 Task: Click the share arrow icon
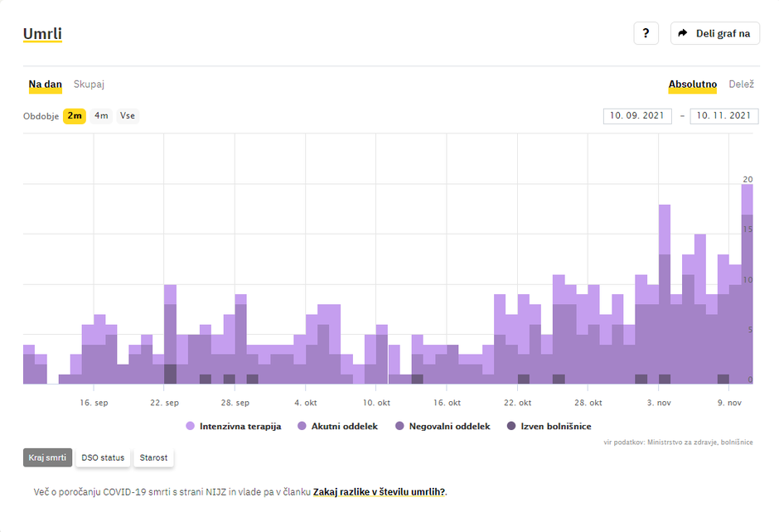[683, 33]
